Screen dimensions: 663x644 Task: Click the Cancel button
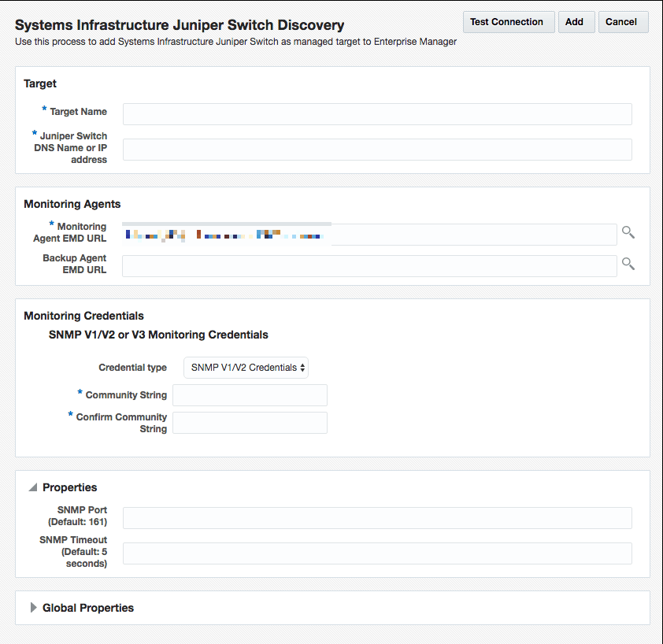[624, 22]
